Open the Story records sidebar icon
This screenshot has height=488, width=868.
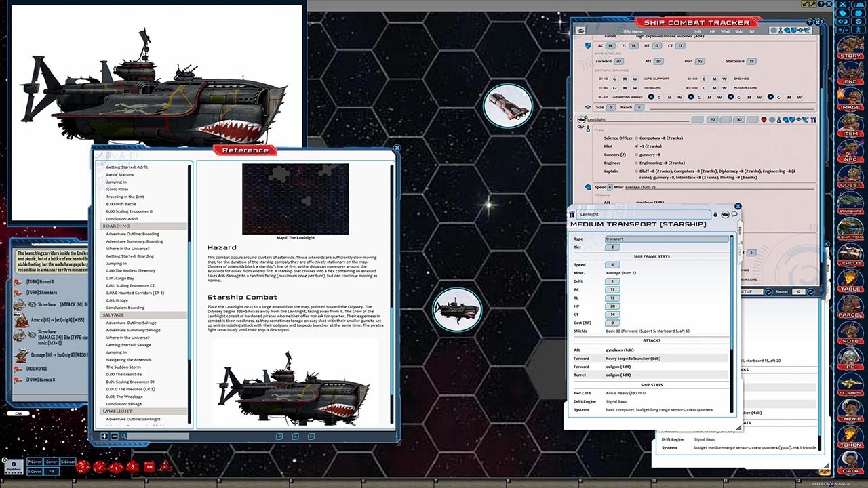850,55
